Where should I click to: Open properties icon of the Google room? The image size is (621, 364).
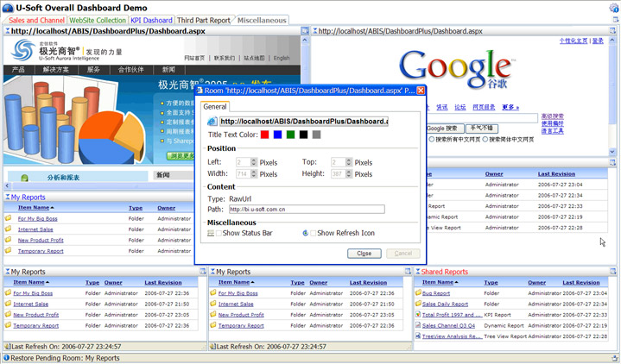coord(612,30)
